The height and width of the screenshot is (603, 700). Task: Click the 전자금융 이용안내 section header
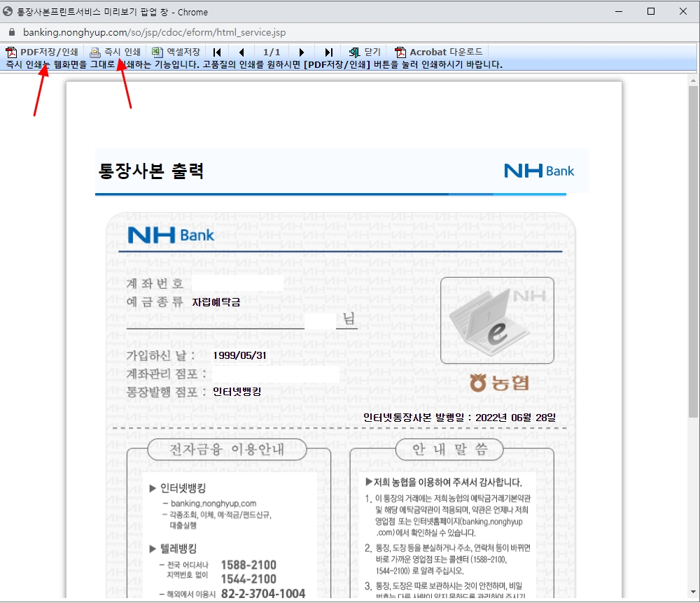(x=226, y=450)
